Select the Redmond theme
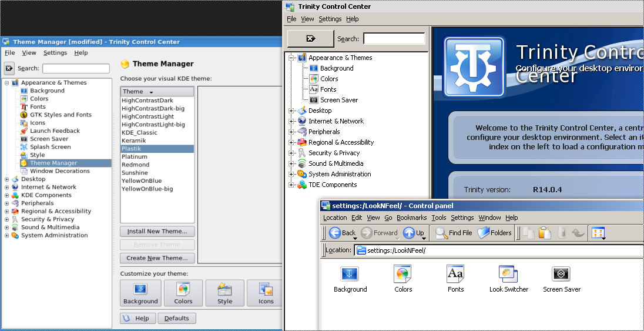The height and width of the screenshot is (331, 644). point(157,165)
